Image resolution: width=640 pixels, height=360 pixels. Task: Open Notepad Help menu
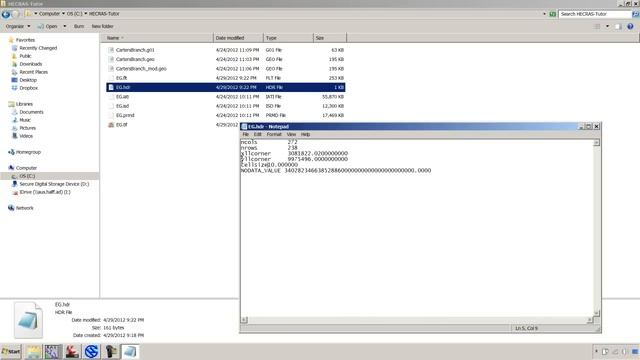(305, 134)
